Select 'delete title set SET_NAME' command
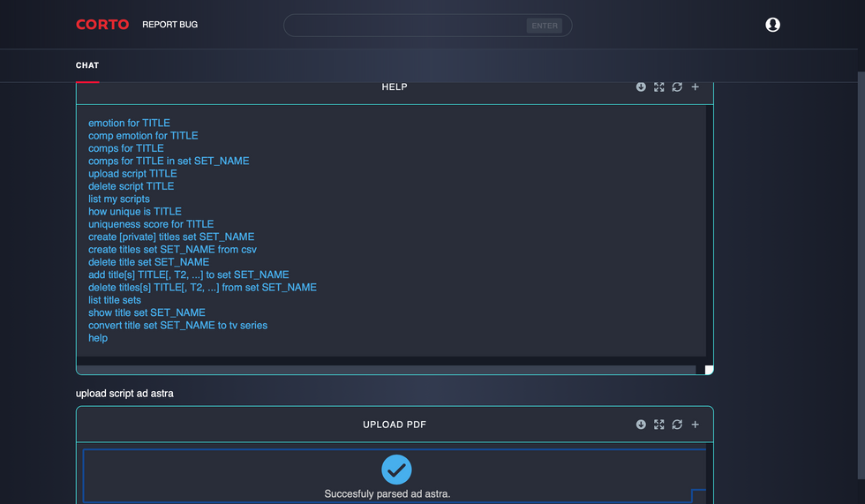The height and width of the screenshot is (504, 865). [148, 262]
